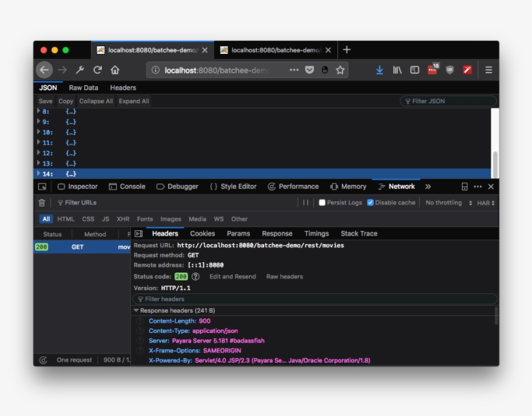Open the Firefox hamburger menu
This screenshot has width=532, height=416.
tap(488, 69)
